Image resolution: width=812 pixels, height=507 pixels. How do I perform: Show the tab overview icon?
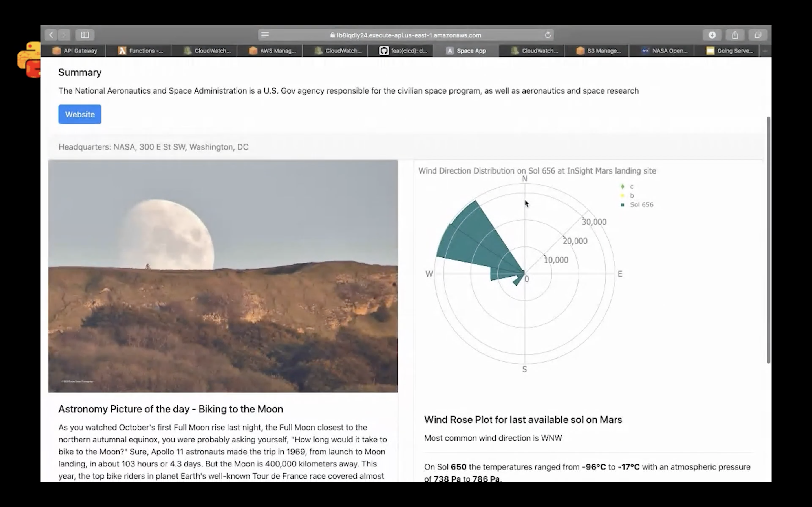coord(758,35)
